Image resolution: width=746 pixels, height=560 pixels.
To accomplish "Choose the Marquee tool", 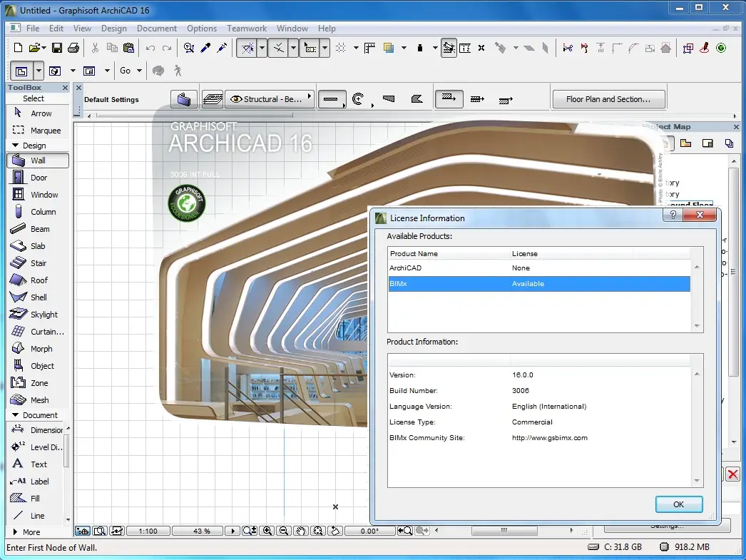I will 38,131.
